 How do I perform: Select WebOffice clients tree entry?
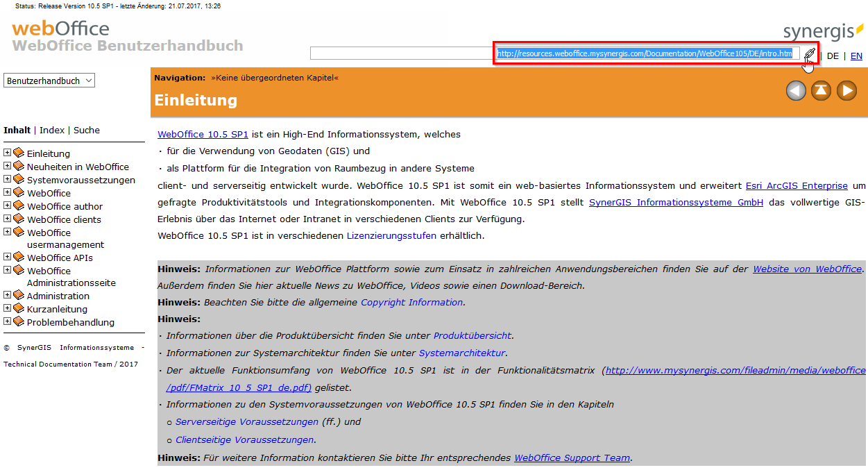64,219
